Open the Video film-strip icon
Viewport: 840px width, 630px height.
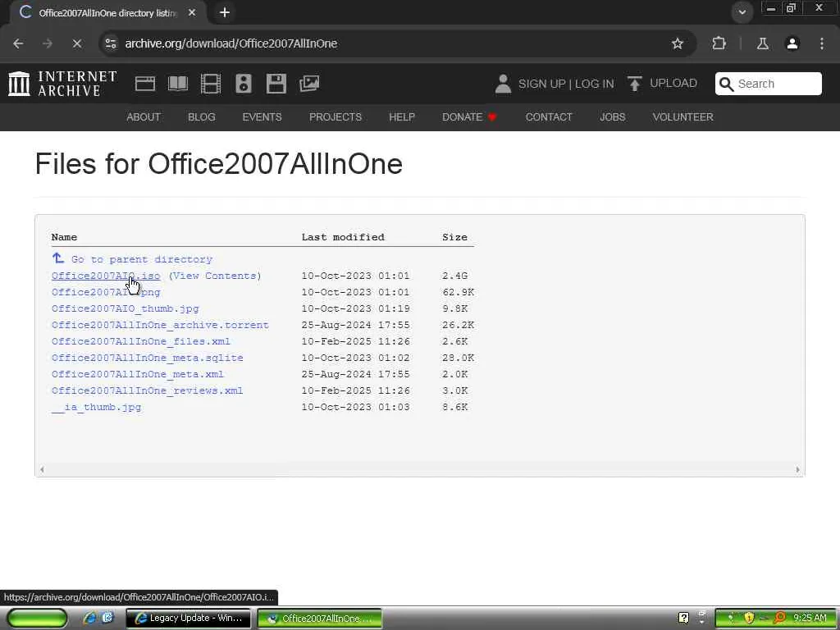click(211, 84)
